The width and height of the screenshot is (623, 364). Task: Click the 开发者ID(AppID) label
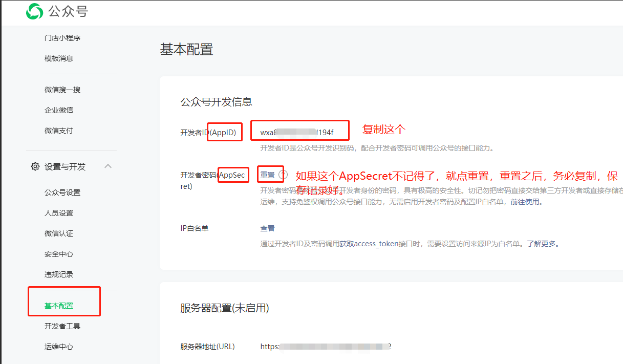pyautogui.click(x=208, y=133)
